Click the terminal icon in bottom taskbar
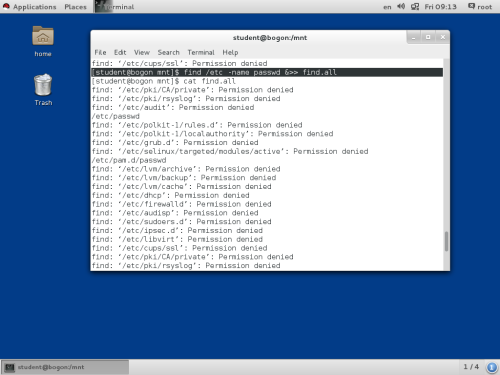Viewport: 500px width, 375px height. tap(10, 367)
